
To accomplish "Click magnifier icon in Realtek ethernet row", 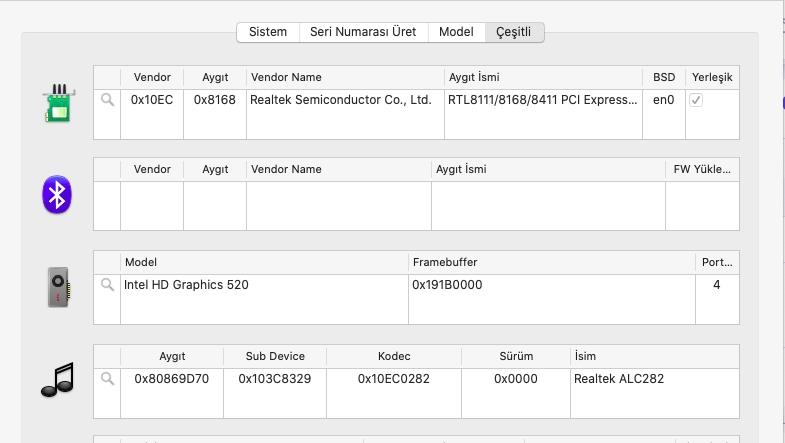I will click(107, 100).
